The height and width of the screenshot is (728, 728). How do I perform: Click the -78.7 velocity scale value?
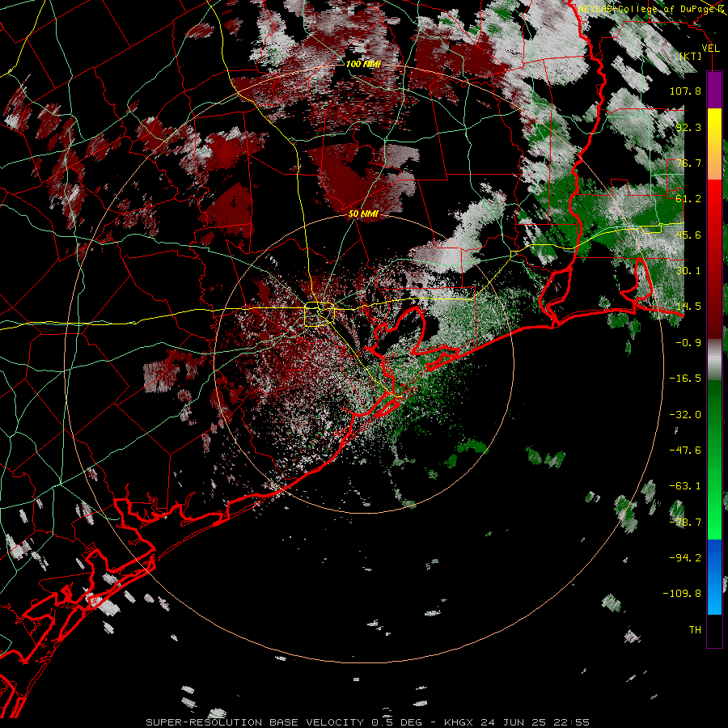[x=685, y=523]
